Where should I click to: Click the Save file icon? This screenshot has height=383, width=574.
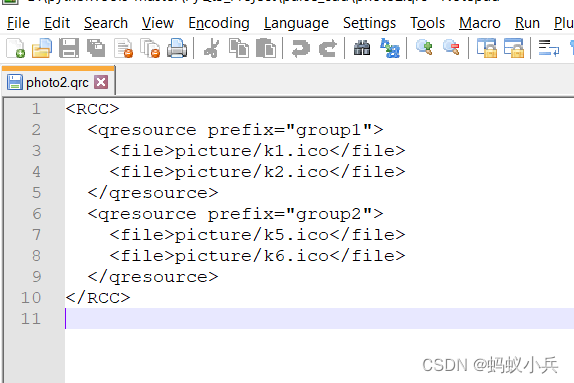69,48
